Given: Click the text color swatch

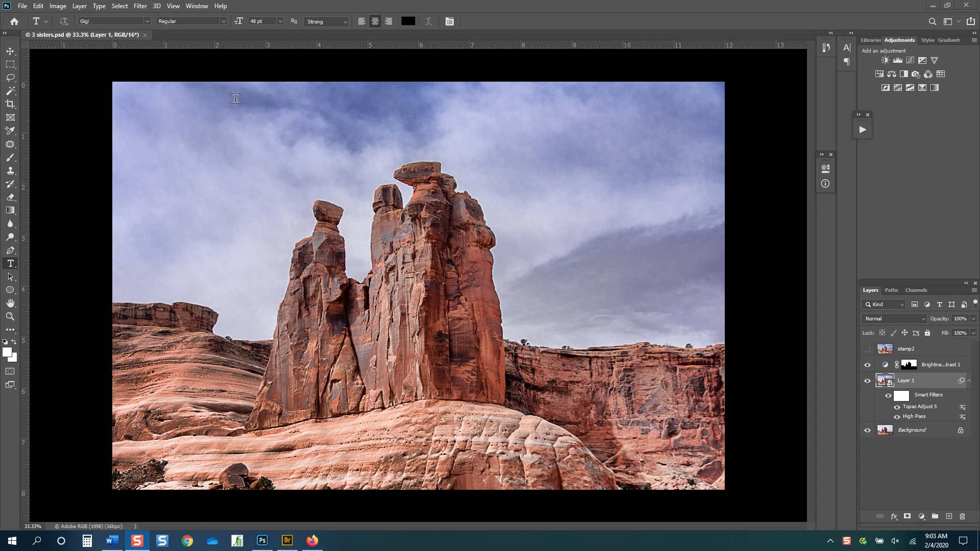Looking at the screenshot, I should click(408, 21).
